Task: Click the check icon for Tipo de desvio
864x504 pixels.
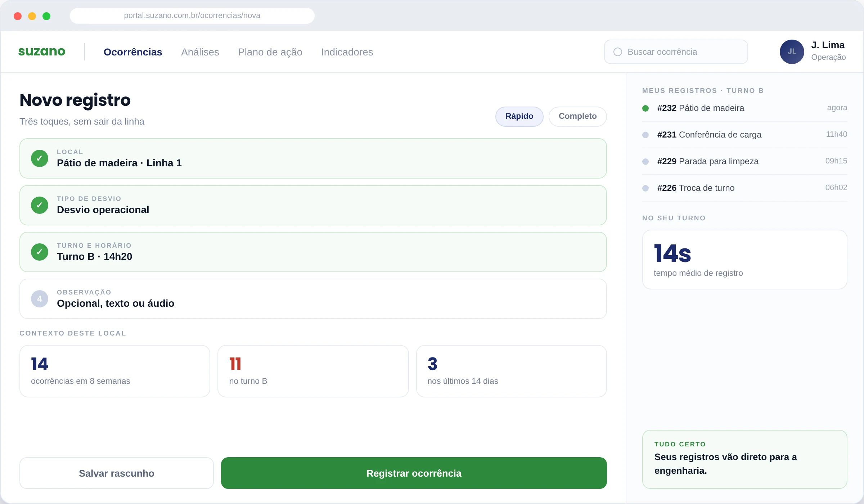Action: (x=40, y=205)
